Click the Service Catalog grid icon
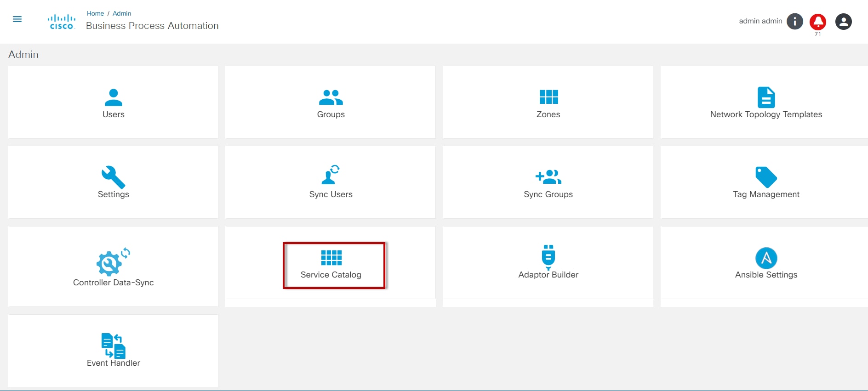868x391 pixels. 331,258
